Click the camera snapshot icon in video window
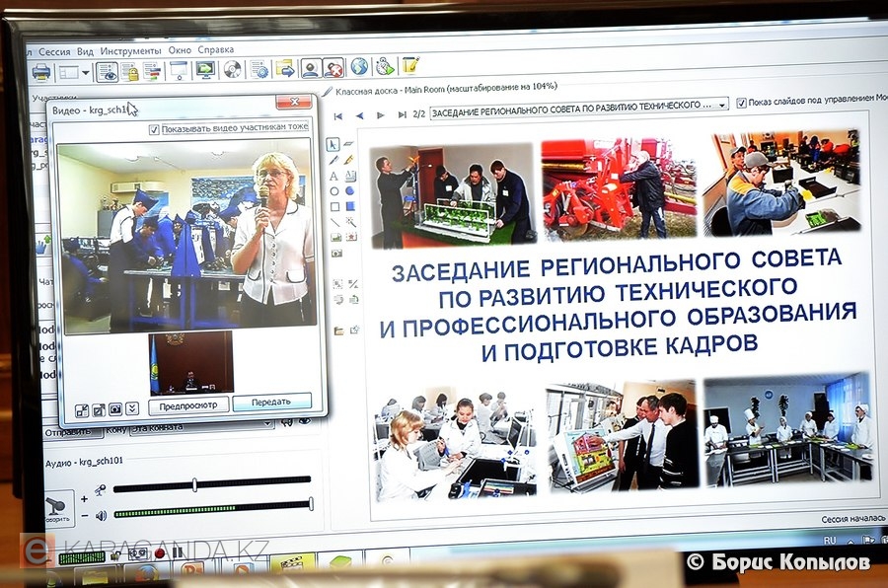This screenshot has height=588, width=888. 115,409
